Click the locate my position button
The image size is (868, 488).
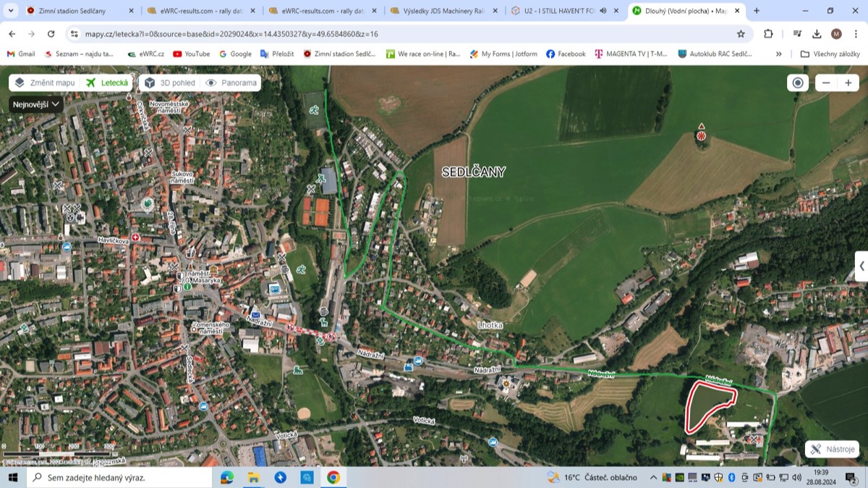pos(798,83)
